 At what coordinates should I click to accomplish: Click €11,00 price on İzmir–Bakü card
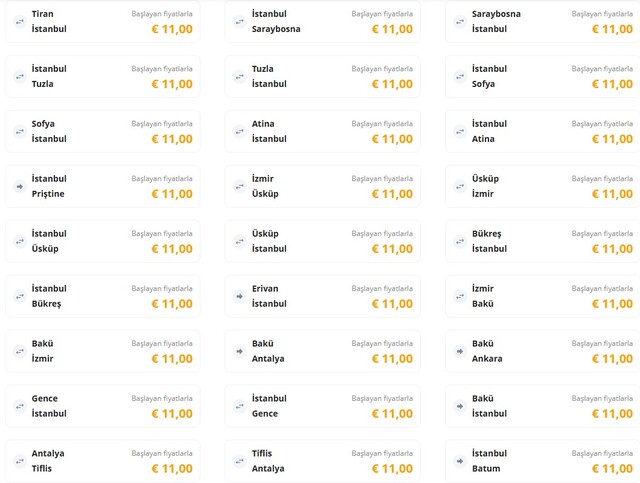[x=612, y=304]
